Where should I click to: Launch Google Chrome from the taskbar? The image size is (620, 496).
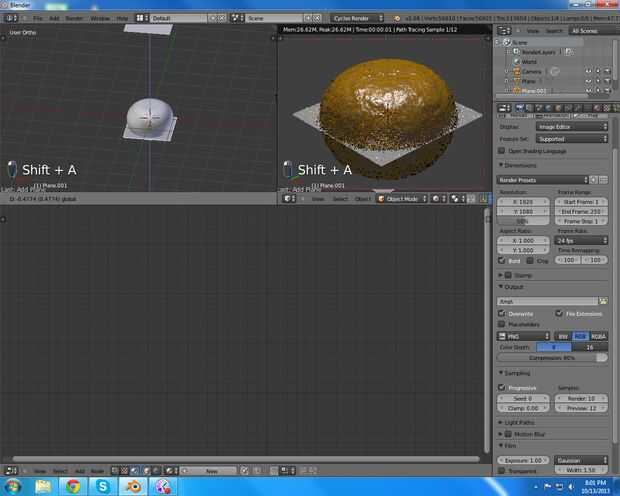click(x=73, y=486)
